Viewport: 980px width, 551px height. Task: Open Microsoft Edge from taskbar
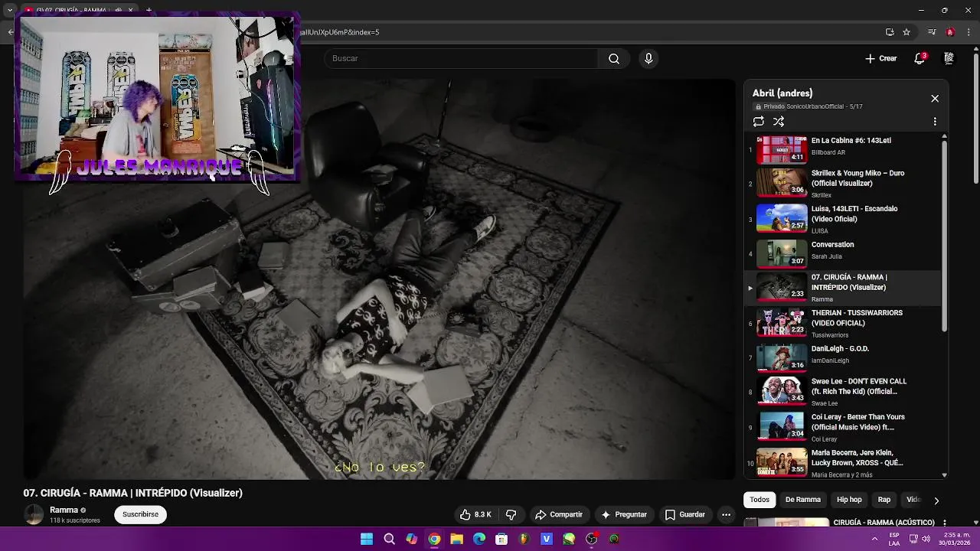click(x=479, y=540)
